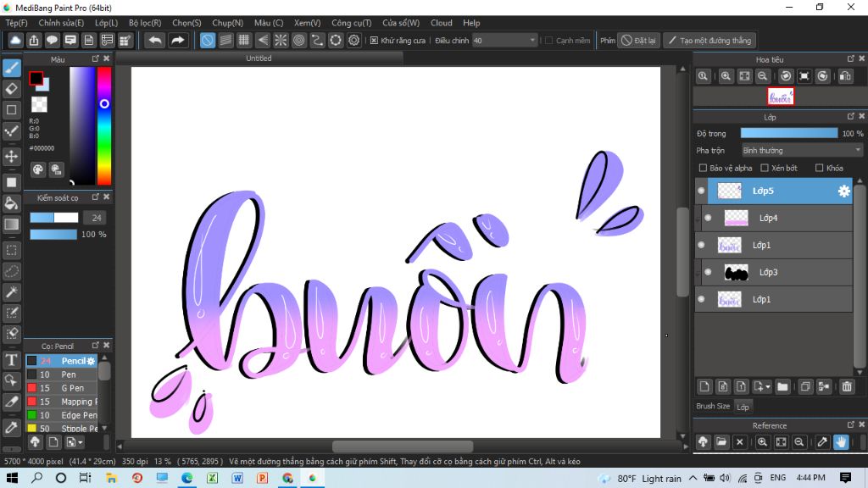Select the Move tool
The height and width of the screenshot is (488, 868).
tap(12, 156)
